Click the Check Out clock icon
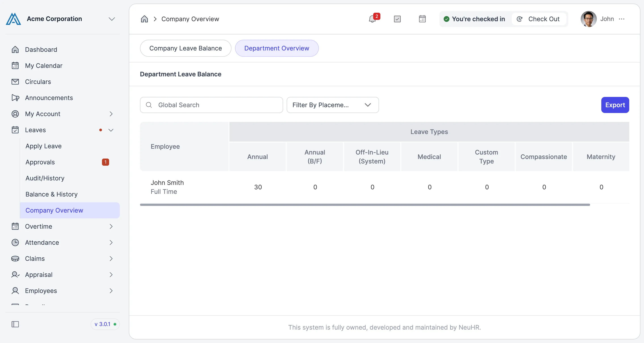 [x=519, y=19]
